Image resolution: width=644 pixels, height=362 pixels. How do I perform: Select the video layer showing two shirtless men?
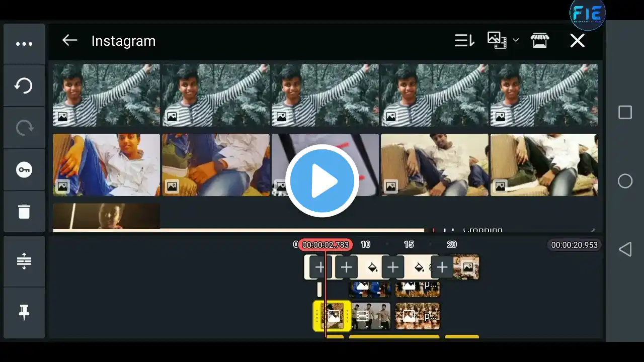371,316
